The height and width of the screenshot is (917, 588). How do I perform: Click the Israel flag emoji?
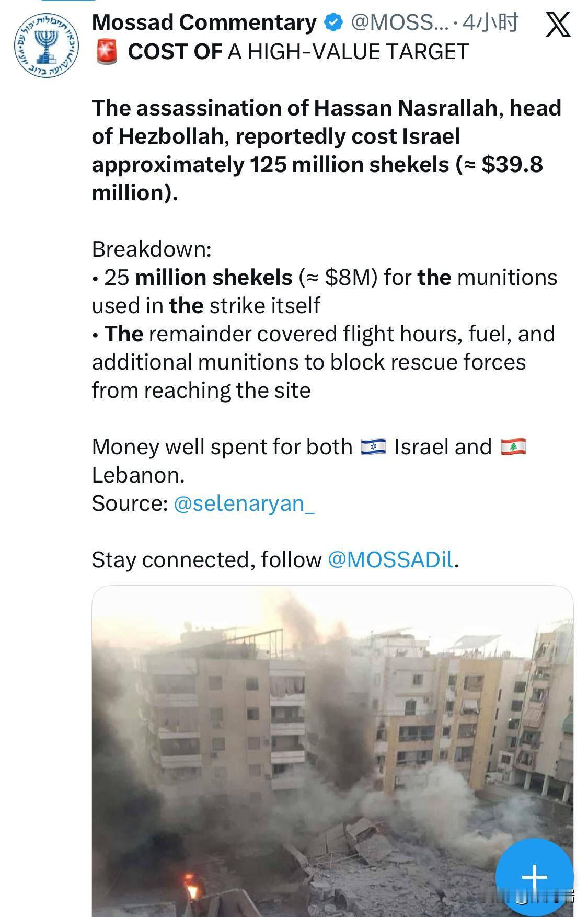point(373,447)
